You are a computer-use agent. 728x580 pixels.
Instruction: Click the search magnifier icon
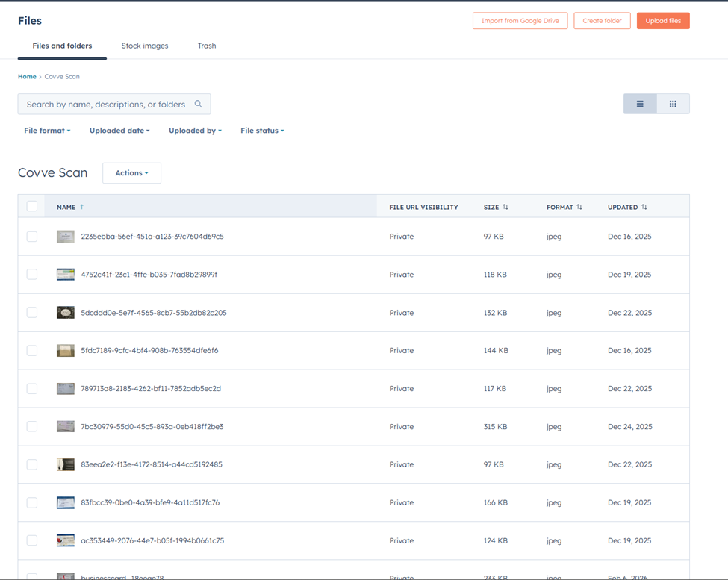198,104
